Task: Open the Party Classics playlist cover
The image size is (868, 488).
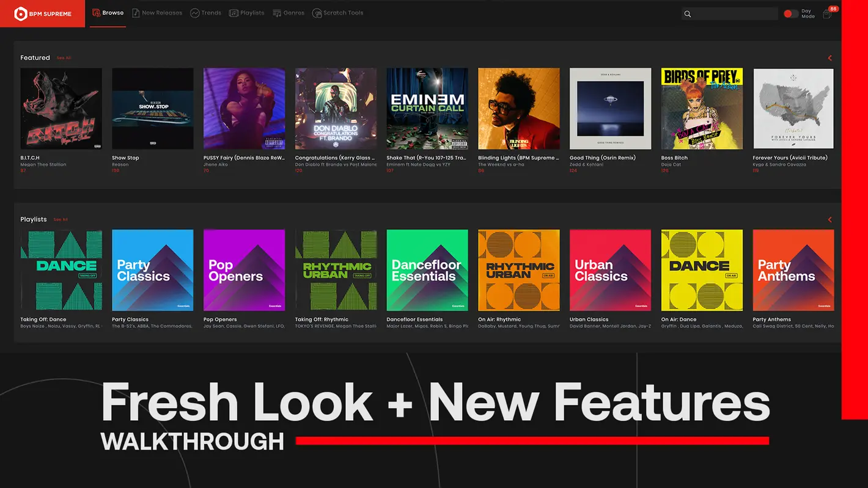Action: pyautogui.click(x=152, y=270)
